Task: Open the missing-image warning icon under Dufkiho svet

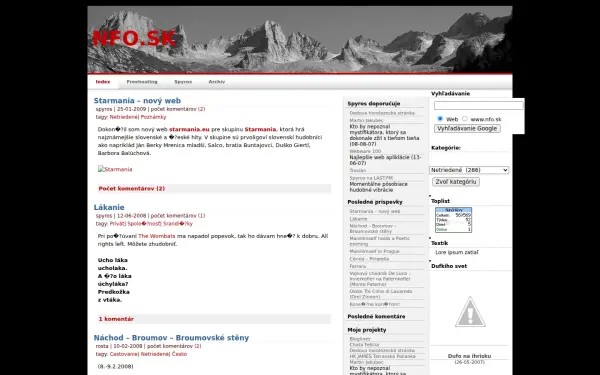Action: click(x=470, y=312)
